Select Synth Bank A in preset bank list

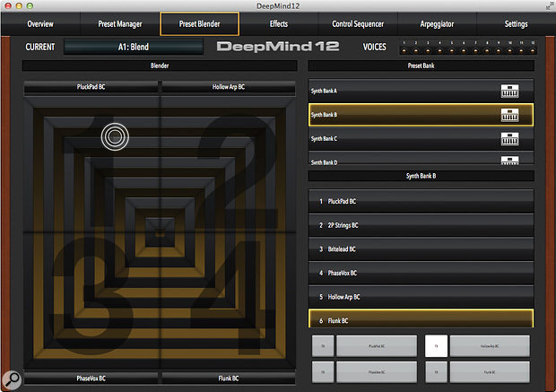[x=421, y=91]
